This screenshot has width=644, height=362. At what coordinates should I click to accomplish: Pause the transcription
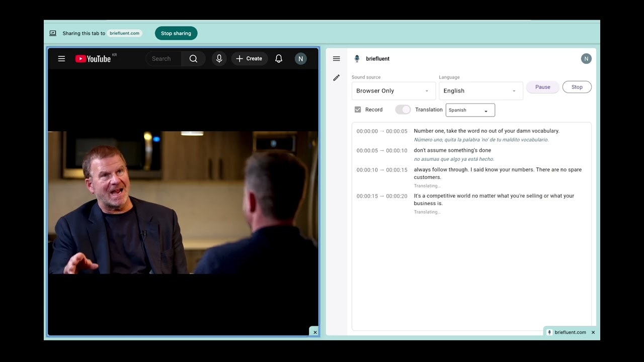pyautogui.click(x=542, y=87)
